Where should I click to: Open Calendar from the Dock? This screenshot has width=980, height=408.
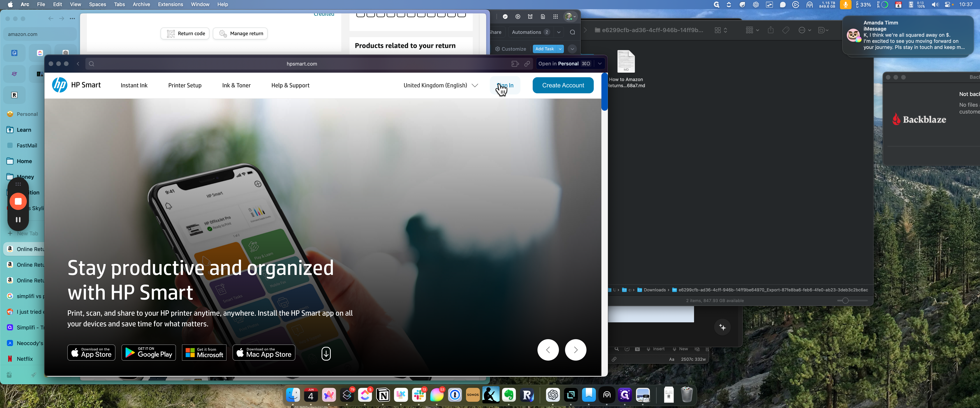[x=311, y=395]
